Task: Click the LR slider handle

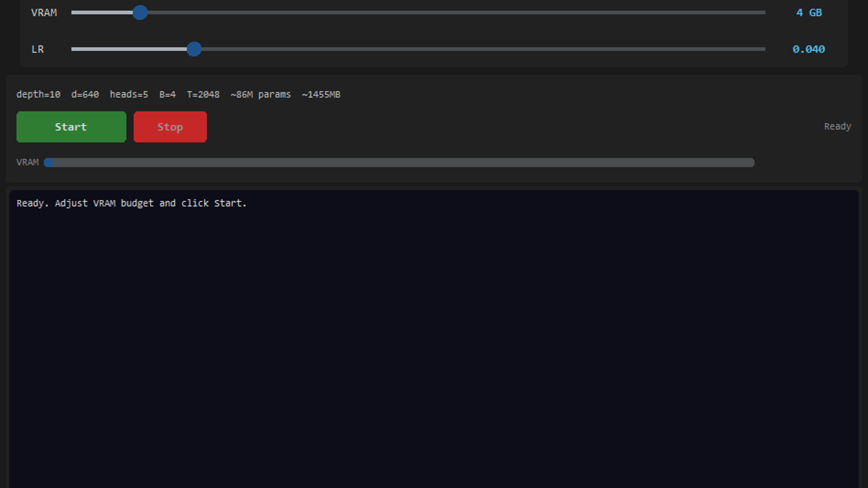Action: point(194,49)
